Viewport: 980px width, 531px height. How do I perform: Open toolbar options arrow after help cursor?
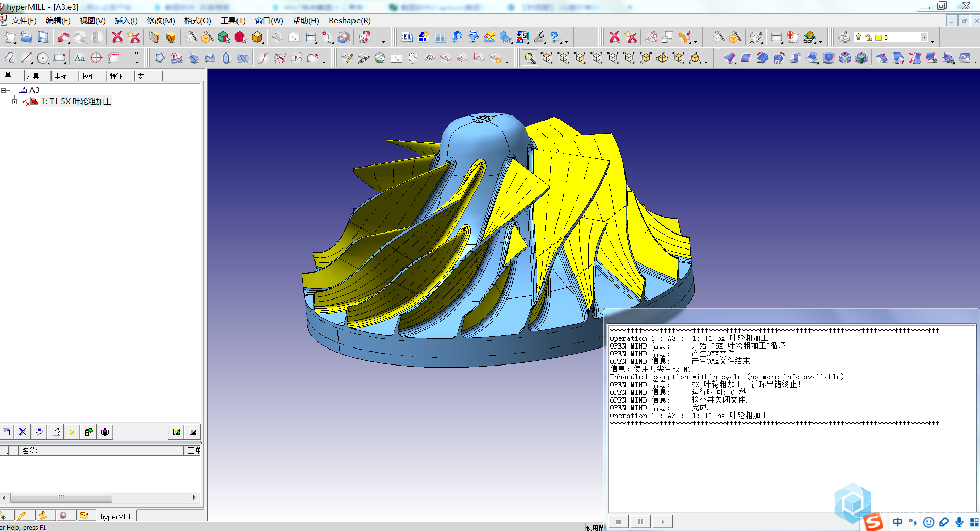383,41
